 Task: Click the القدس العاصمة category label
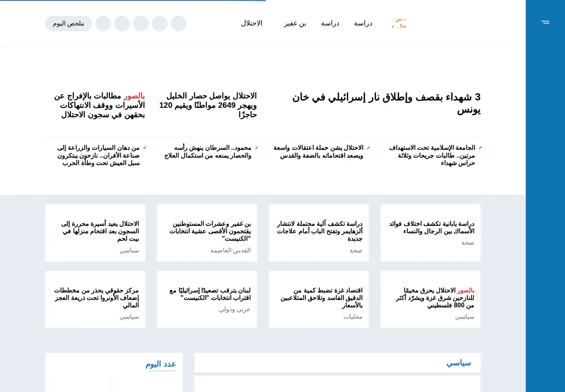[230, 250]
